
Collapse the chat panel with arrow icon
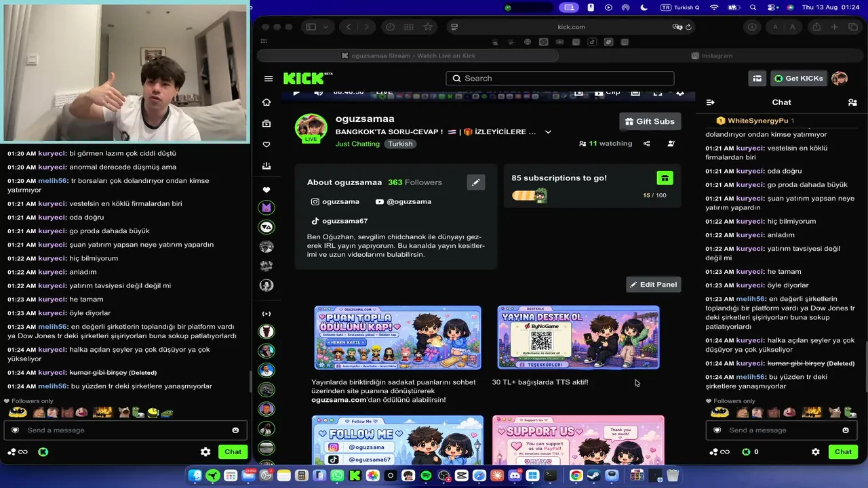click(710, 102)
